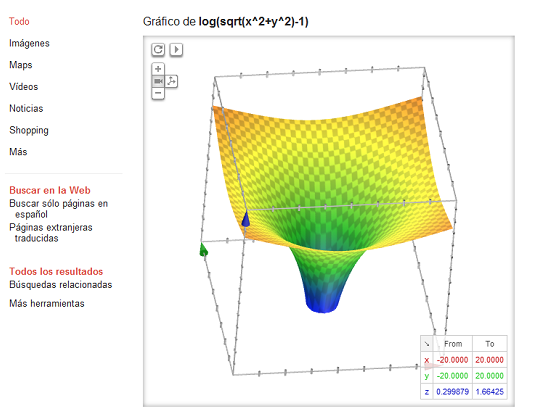Select Todos los resultados
The image size is (537, 418).
56,271
